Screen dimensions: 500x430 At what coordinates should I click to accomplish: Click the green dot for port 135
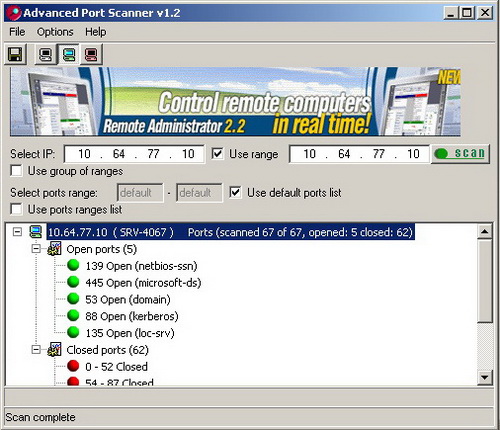pos(73,332)
